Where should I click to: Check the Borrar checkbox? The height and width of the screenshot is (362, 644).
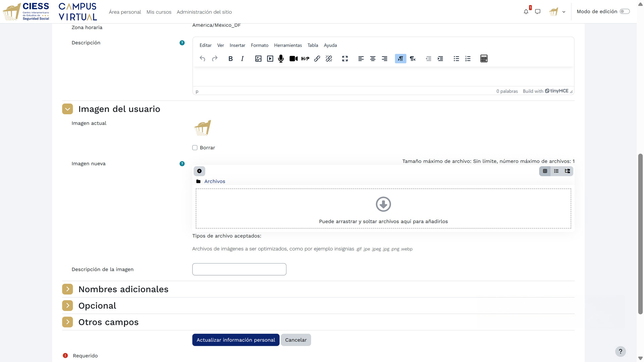click(x=195, y=148)
